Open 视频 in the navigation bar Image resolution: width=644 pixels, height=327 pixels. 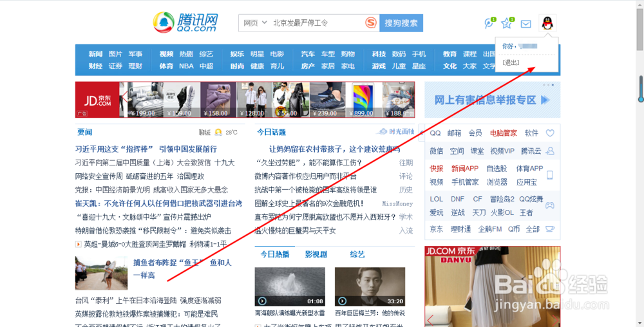(x=166, y=53)
